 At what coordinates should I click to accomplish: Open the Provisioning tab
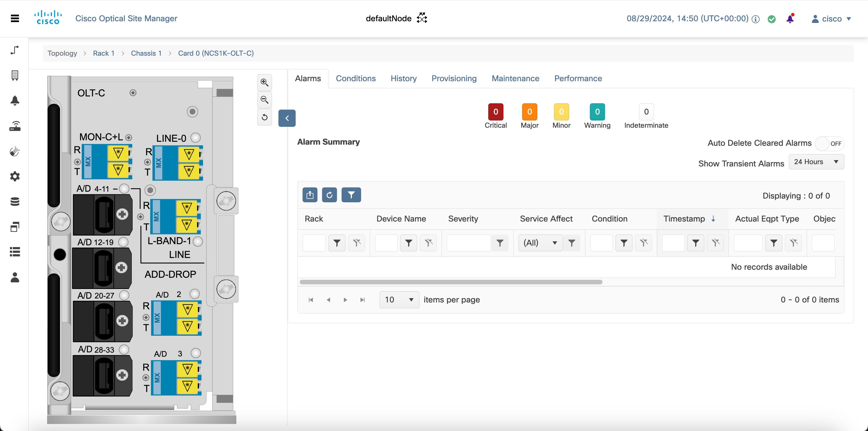[454, 79]
